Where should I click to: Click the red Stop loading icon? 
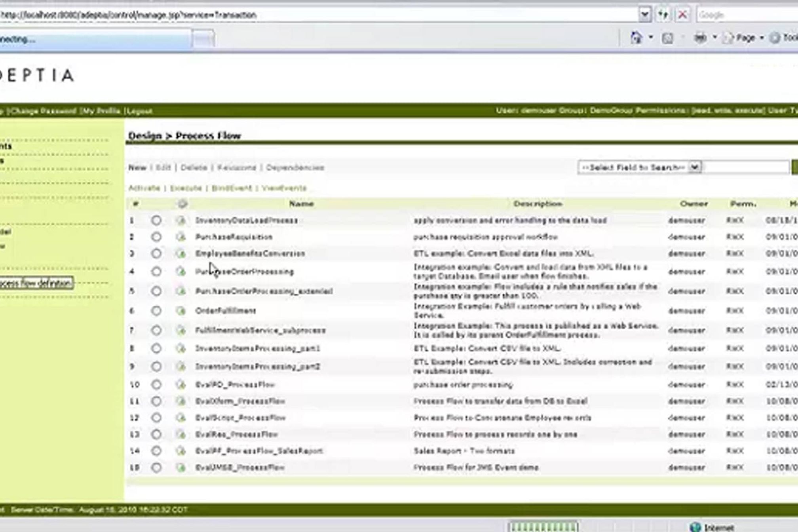tap(683, 15)
